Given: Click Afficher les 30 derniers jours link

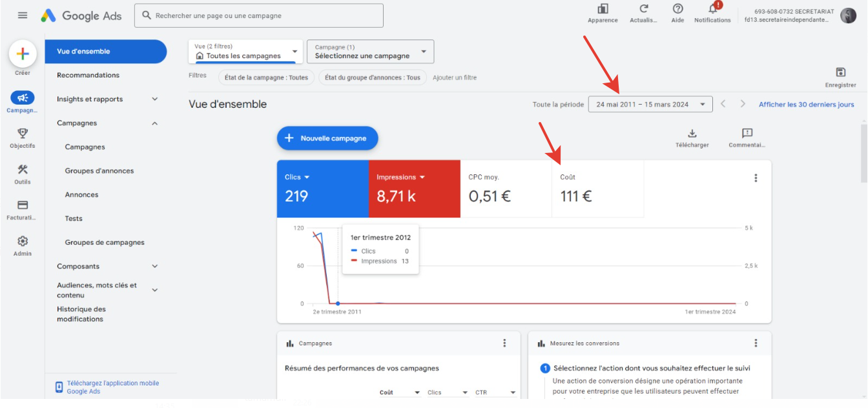Looking at the screenshot, I should tap(806, 105).
